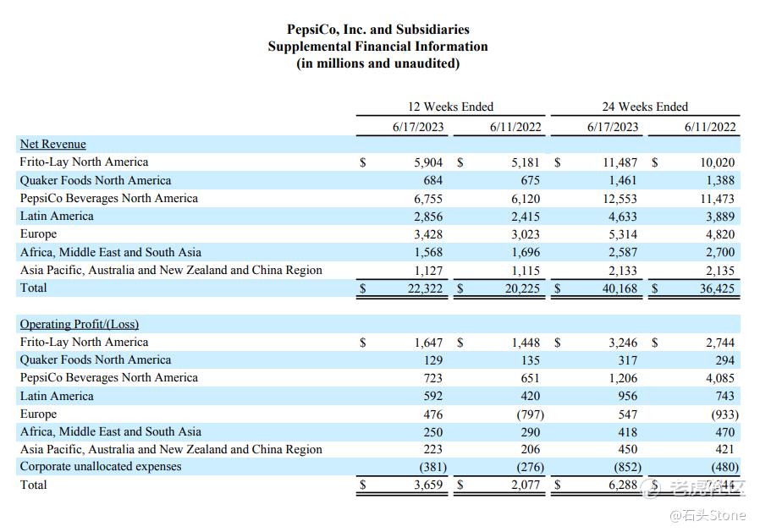The width and height of the screenshot is (760, 532).
Task: Click Frito-Lay operating profit 3,246
Action: point(623,343)
